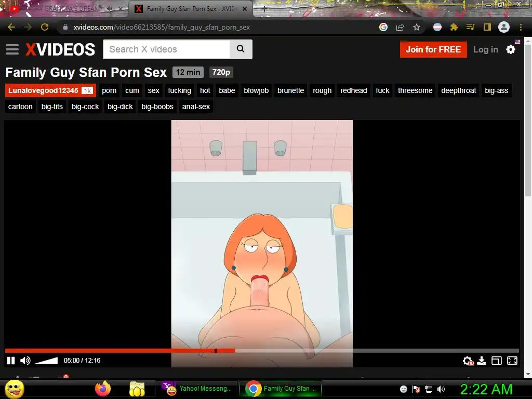Image resolution: width=532 pixels, height=399 pixels.
Task: Click the dark marker on the progress bar
Action: [216, 351]
